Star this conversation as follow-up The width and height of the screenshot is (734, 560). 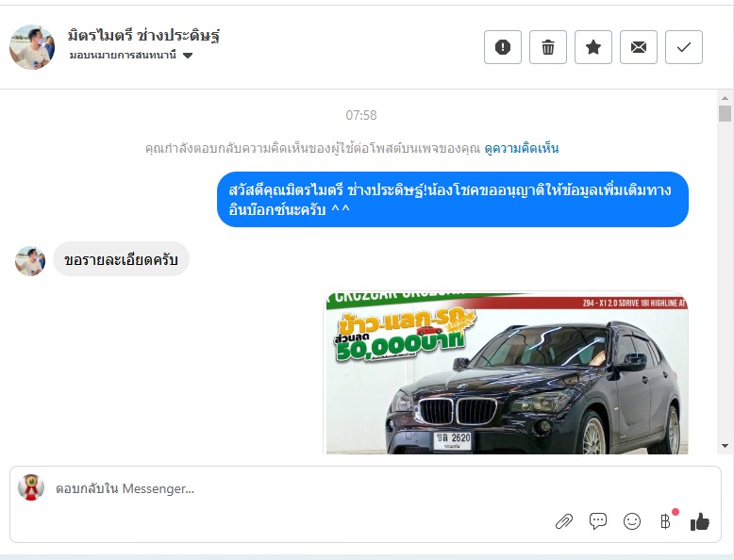593,47
